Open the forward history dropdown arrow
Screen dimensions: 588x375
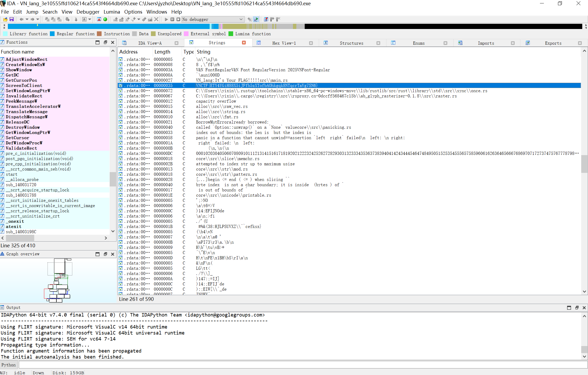pyautogui.click(x=38, y=19)
